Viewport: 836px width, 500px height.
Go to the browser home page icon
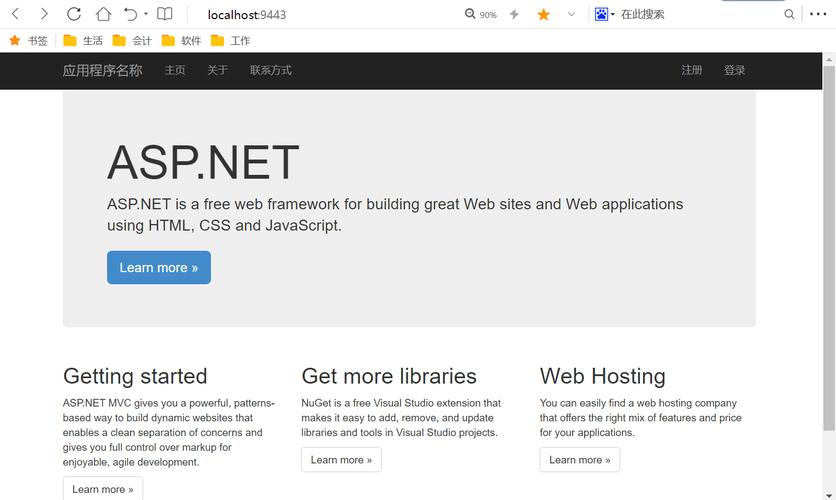tap(103, 14)
